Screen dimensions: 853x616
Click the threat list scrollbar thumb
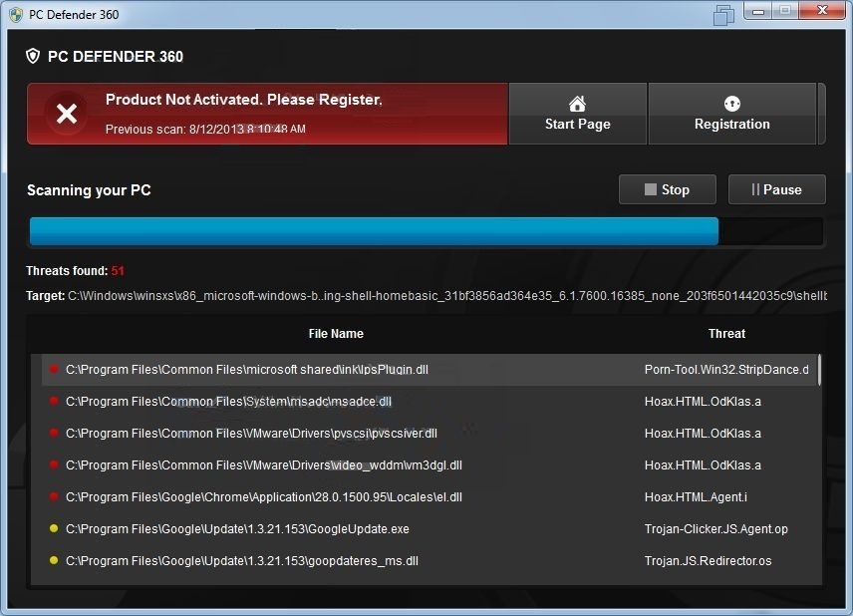coord(819,370)
